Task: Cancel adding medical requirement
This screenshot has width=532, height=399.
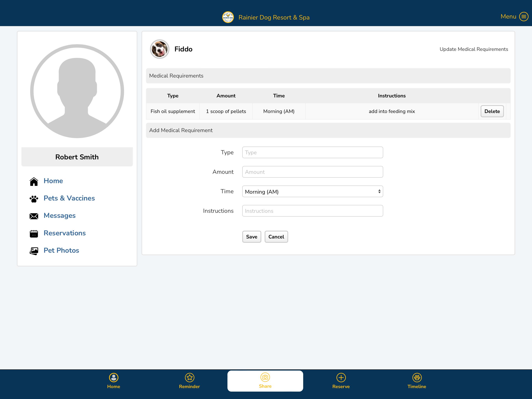Action: [276, 237]
